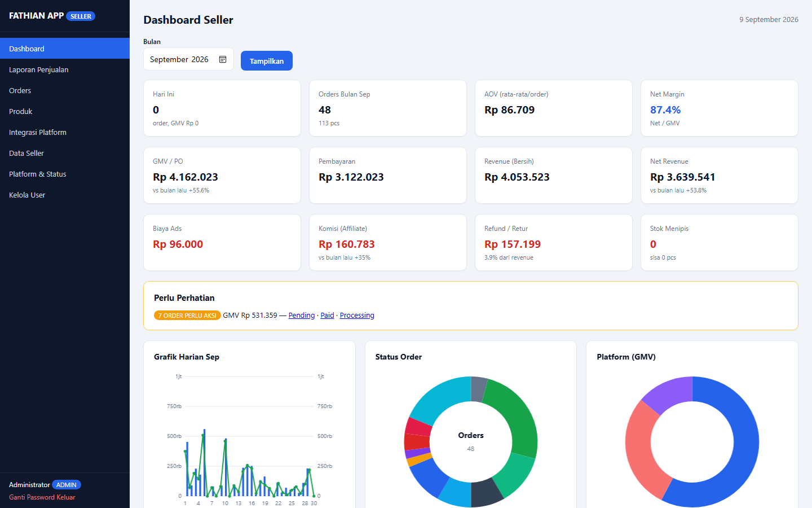812x508 pixels.
Task: Click the Stok Menipis card label
Action: click(669, 229)
